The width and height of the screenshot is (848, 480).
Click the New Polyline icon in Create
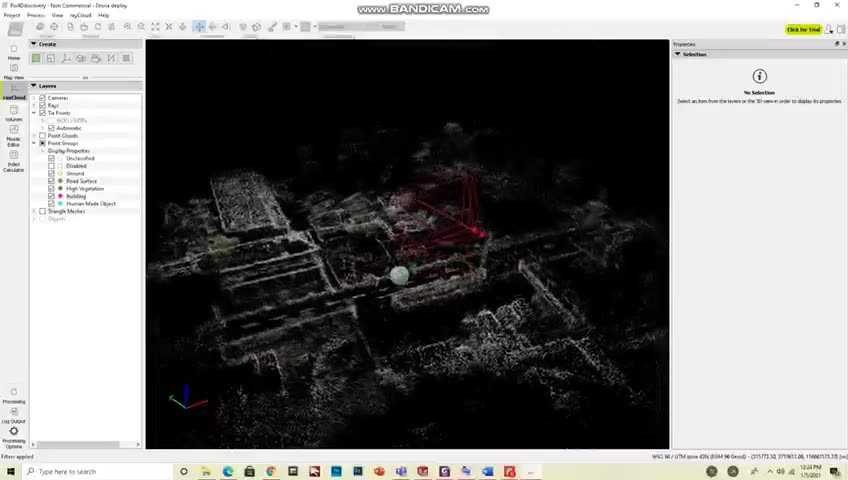coord(66,58)
